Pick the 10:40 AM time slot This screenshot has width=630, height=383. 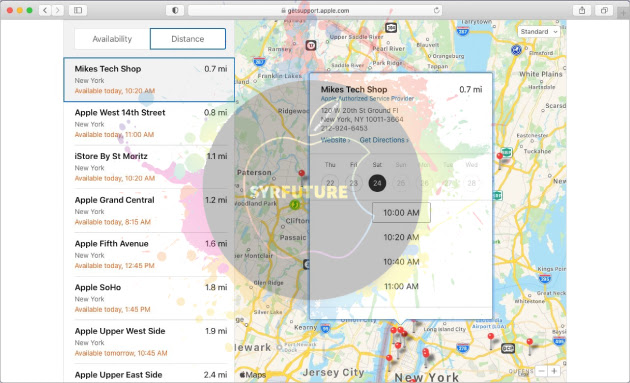401,262
